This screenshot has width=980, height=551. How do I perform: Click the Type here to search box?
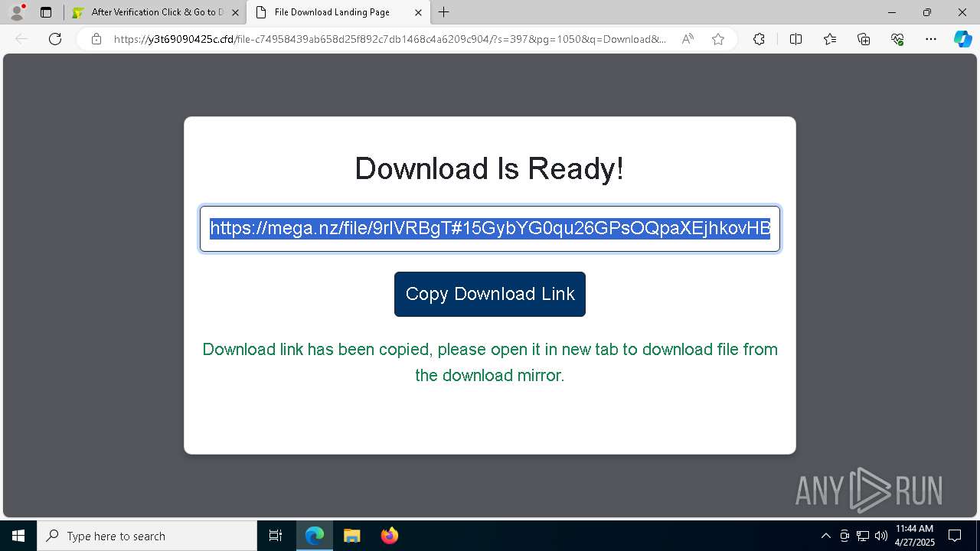point(147,536)
